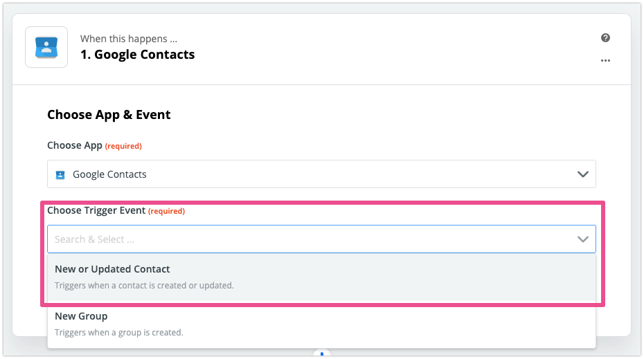Screen dimensions: 644x359
Task: Click the required tag beside Choose App
Action: tap(123, 146)
